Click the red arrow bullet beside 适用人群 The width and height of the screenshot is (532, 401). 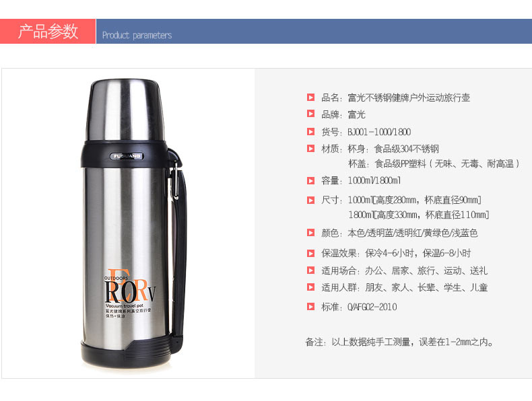pyautogui.click(x=310, y=287)
